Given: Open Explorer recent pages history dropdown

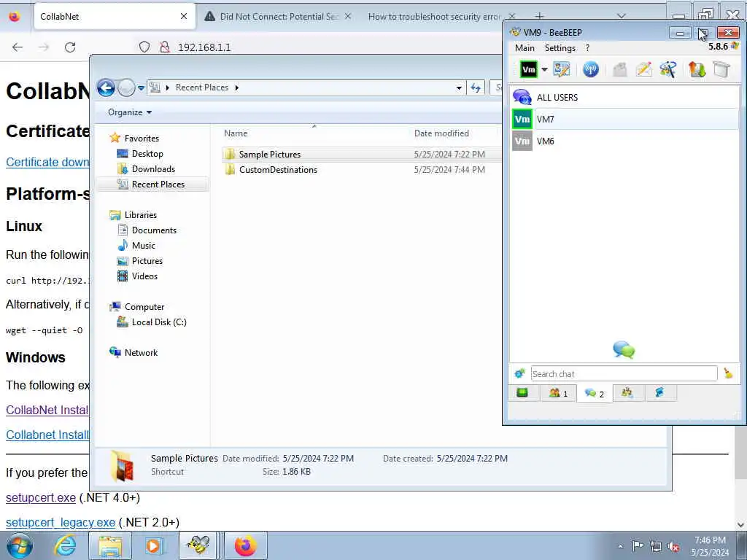Looking at the screenshot, I should (x=141, y=88).
